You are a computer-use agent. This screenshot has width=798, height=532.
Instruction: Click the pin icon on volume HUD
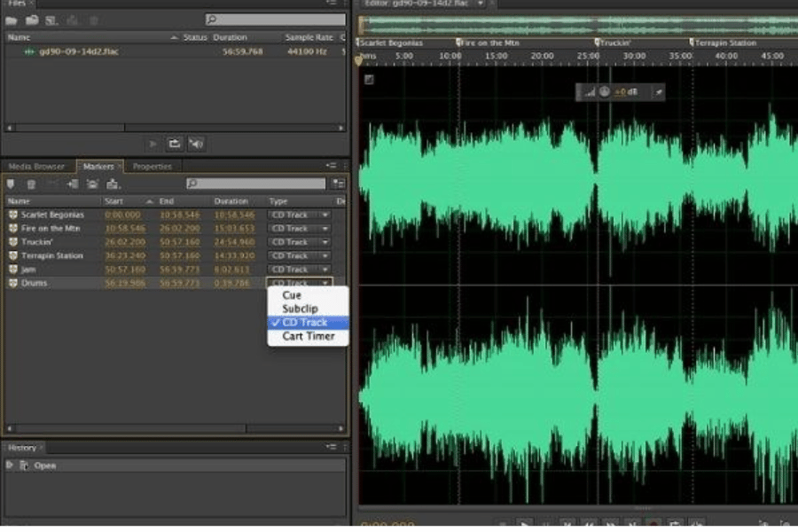[x=658, y=91]
